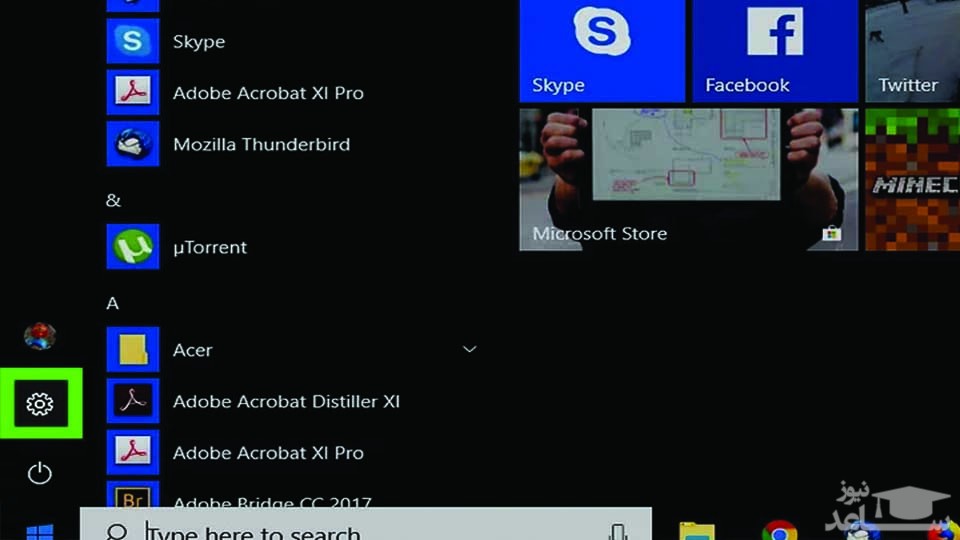
Task: Select the Acer folder entry
Action: pos(192,350)
